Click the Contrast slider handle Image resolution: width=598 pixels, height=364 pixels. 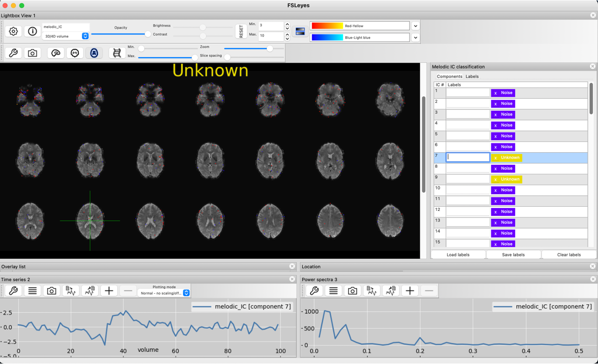coord(203,36)
